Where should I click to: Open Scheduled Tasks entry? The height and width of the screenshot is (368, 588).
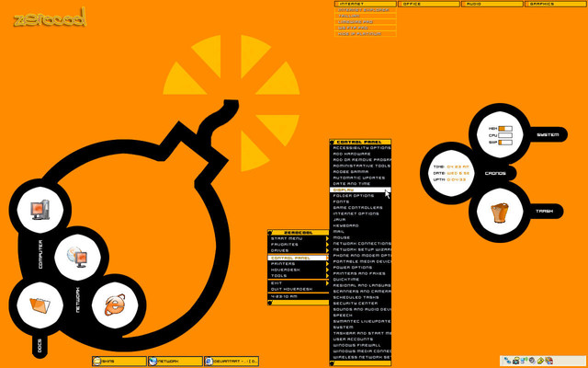tap(360, 297)
